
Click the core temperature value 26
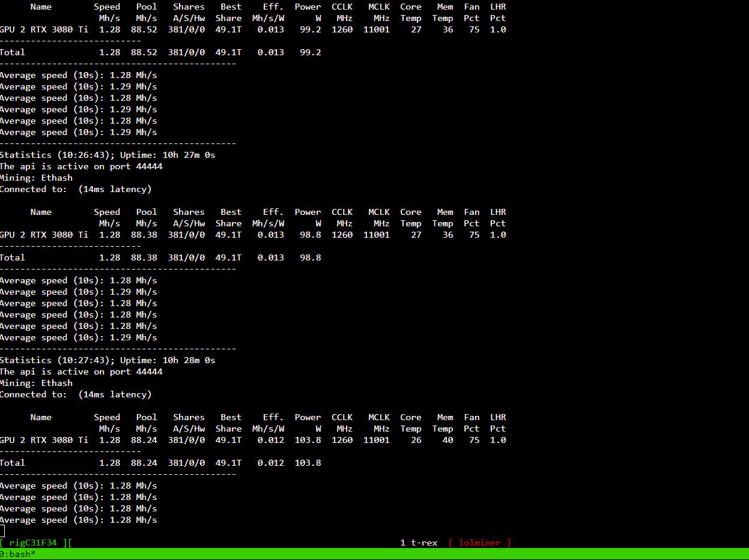416,440
